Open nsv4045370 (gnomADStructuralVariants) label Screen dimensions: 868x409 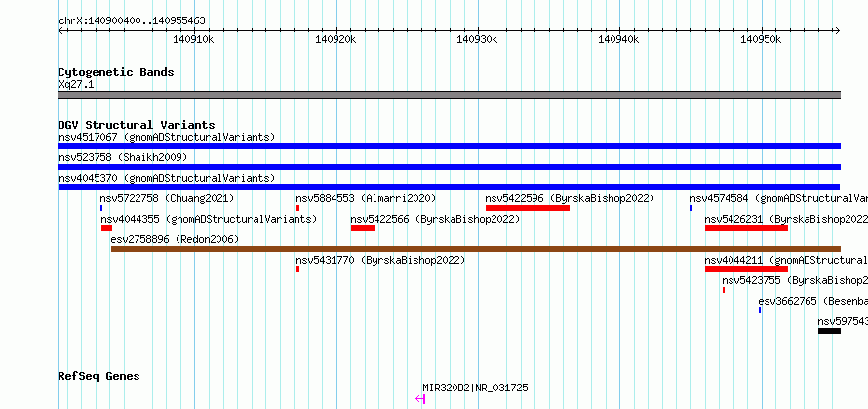[167, 178]
